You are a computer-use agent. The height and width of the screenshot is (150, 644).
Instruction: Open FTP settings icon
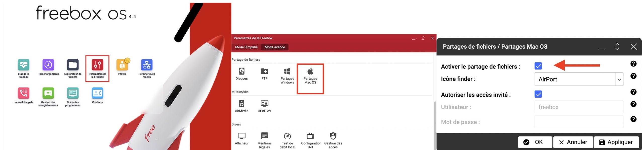click(x=264, y=71)
